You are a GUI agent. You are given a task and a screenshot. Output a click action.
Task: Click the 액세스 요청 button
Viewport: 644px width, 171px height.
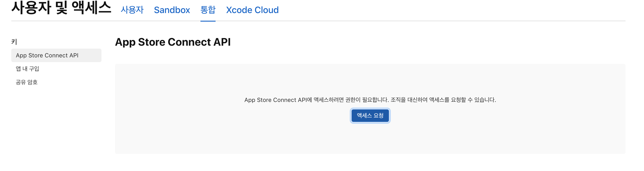click(x=370, y=116)
